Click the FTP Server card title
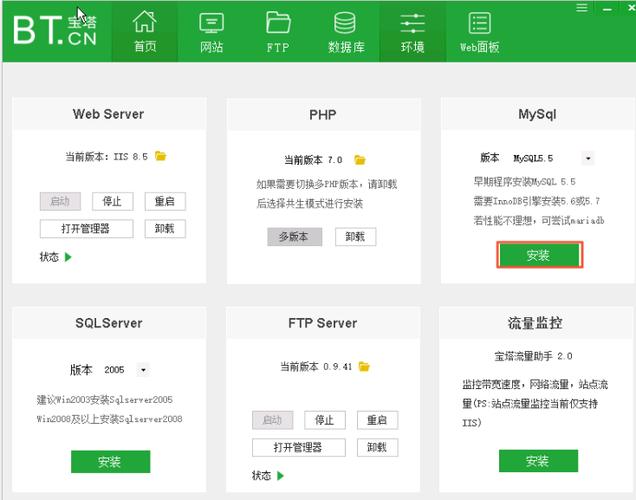The height and width of the screenshot is (500, 636). coord(323,323)
